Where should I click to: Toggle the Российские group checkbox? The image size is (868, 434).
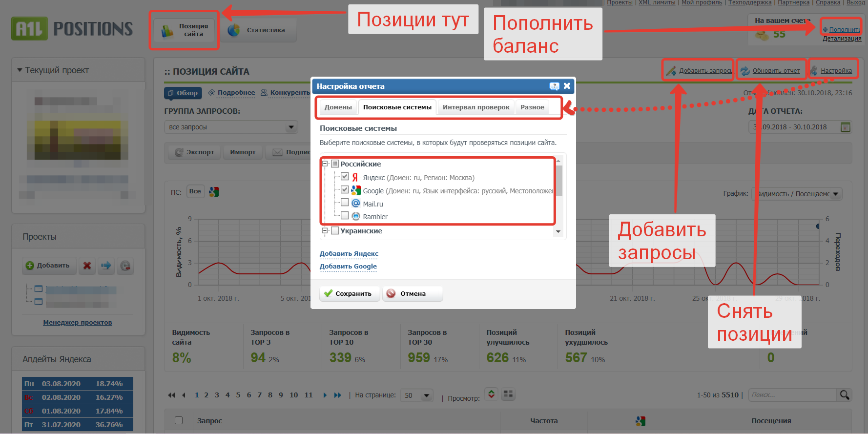tap(335, 164)
